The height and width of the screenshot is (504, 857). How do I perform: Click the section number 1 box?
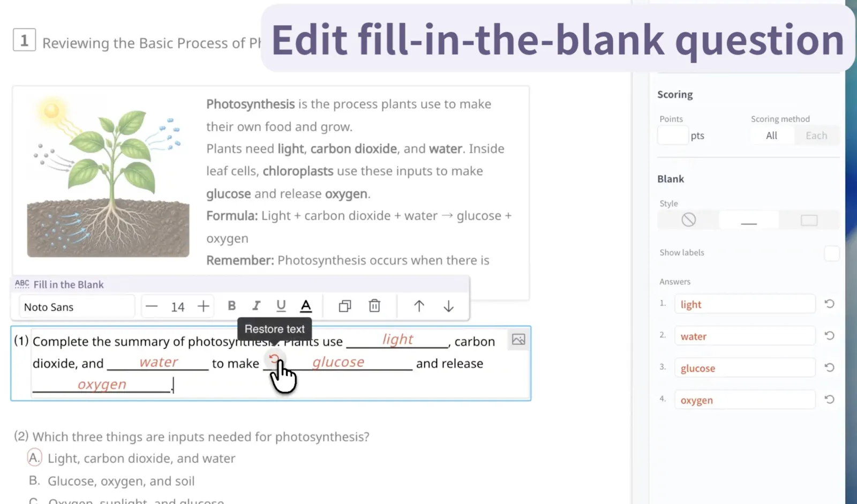(24, 40)
